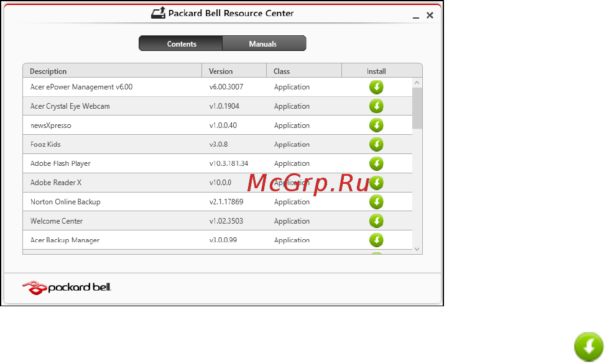This screenshot has height=364, width=610.
Task: Select the Adobe Flash Player entry
Action: (x=218, y=163)
